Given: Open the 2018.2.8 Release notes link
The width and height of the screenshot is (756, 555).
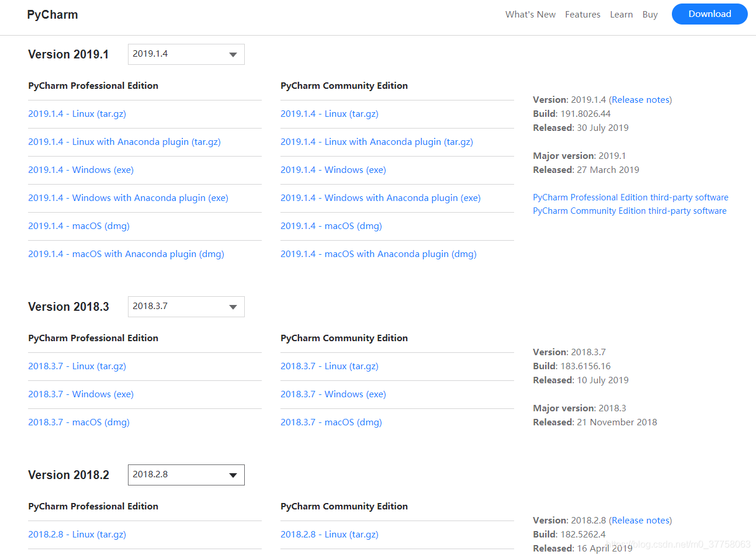Looking at the screenshot, I should point(640,521).
